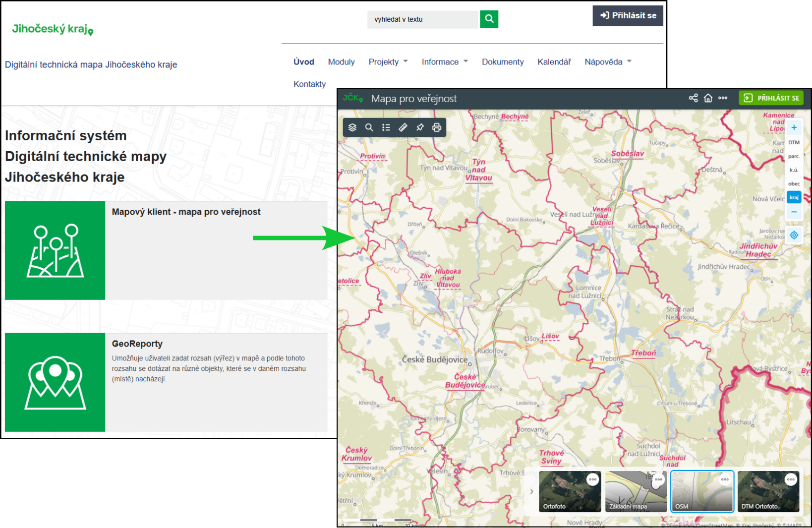Go to map home view
812x528 pixels.
[708, 98]
